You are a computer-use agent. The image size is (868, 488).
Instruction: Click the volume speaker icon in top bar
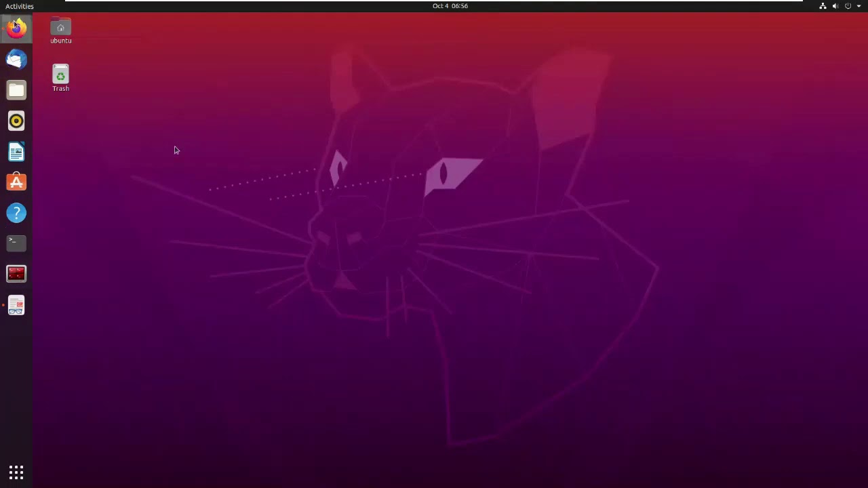pyautogui.click(x=835, y=6)
